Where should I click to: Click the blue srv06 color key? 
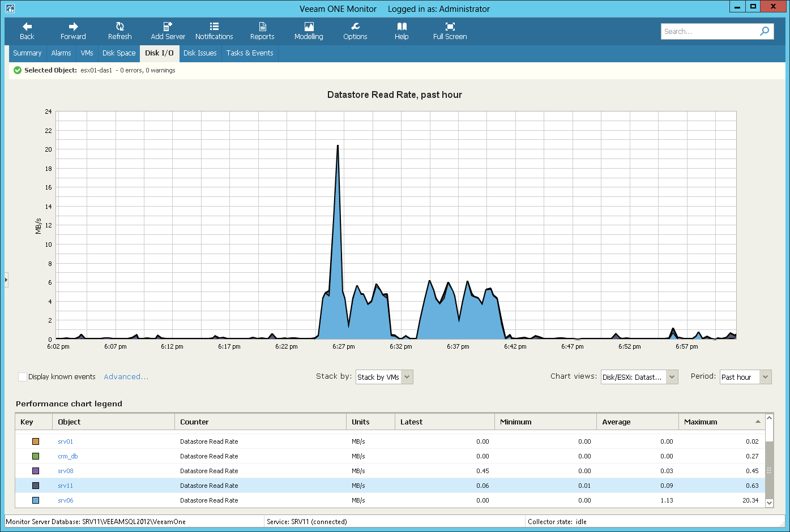pyautogui.click(x=36, y=500)
